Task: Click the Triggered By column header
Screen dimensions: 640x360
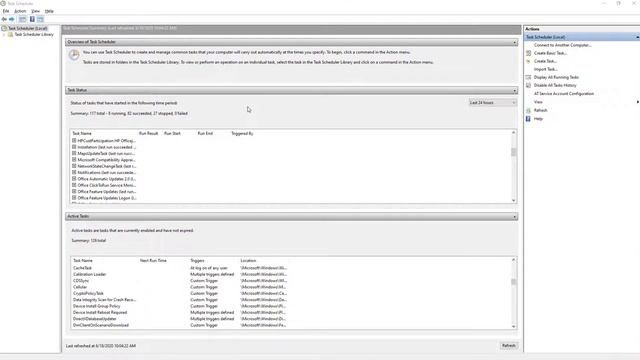Action: tap(242, 133)
